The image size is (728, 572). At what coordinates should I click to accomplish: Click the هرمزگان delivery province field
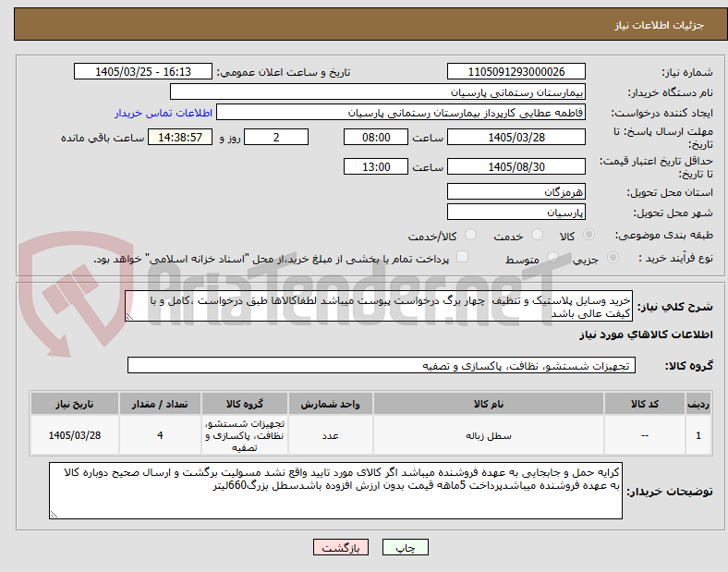pos(516,192)
